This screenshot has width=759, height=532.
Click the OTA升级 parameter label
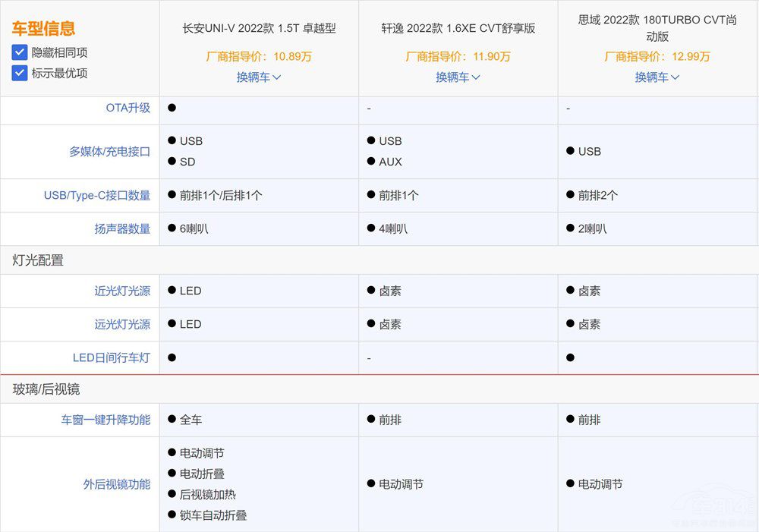pyautogui.click(x=128, y=108)
